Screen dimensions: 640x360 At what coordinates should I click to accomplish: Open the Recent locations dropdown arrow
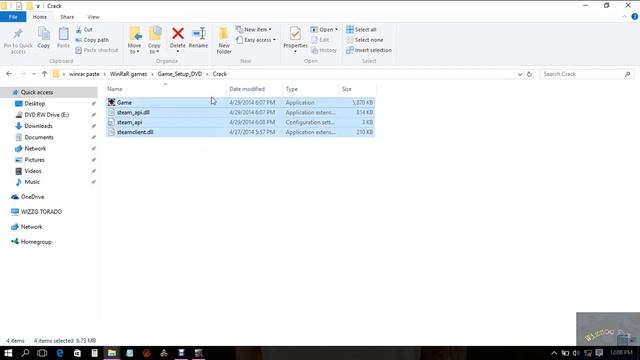(34, 74)
